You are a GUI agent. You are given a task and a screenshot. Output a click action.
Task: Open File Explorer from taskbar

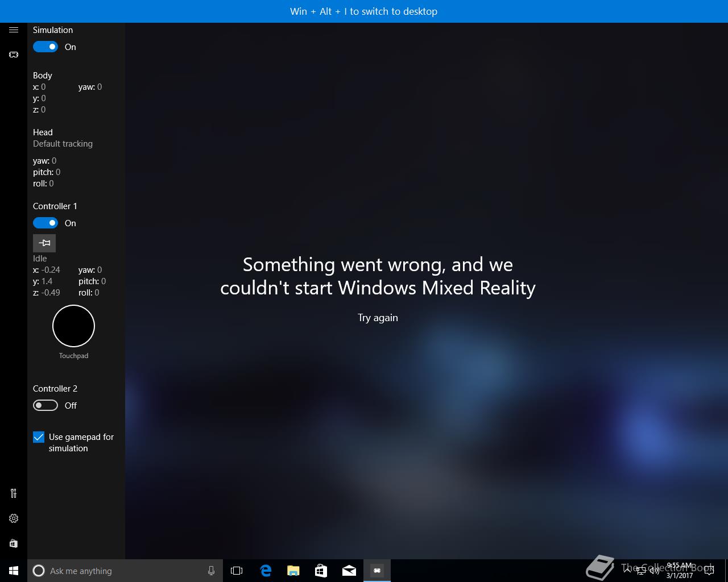tap(293, 571)
